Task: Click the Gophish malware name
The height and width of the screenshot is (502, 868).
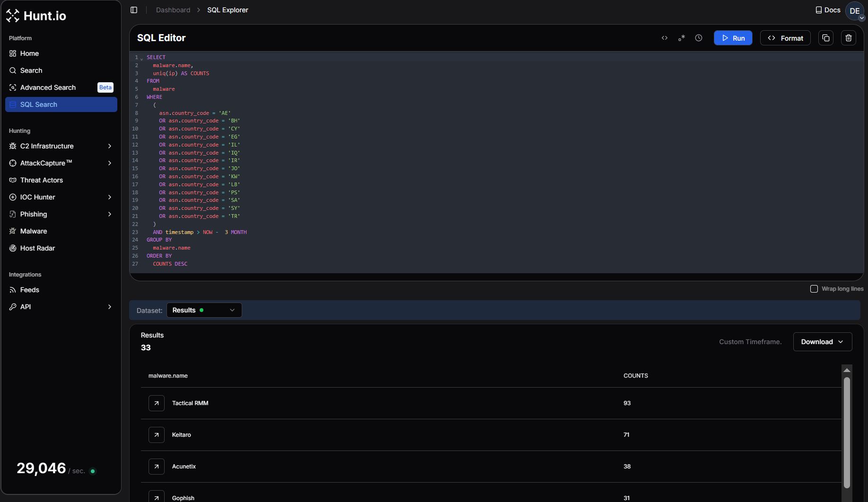Action: 183,498
